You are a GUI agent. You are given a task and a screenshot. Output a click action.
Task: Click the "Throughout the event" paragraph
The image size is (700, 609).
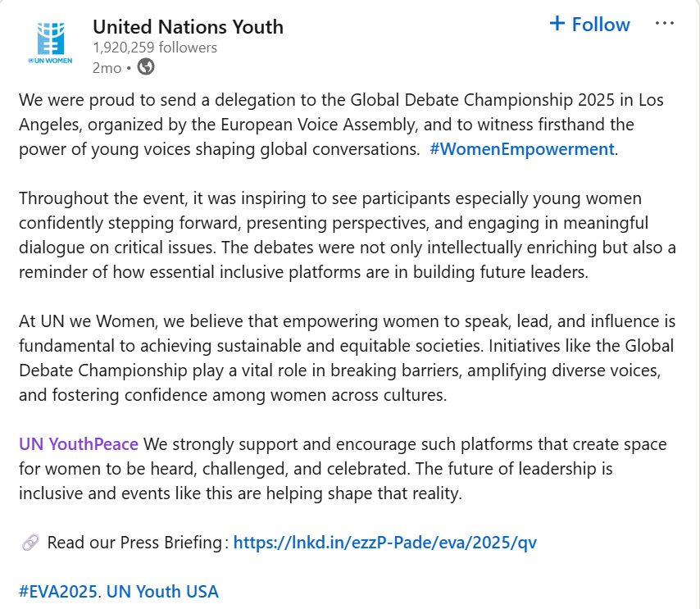click(328, 235)
